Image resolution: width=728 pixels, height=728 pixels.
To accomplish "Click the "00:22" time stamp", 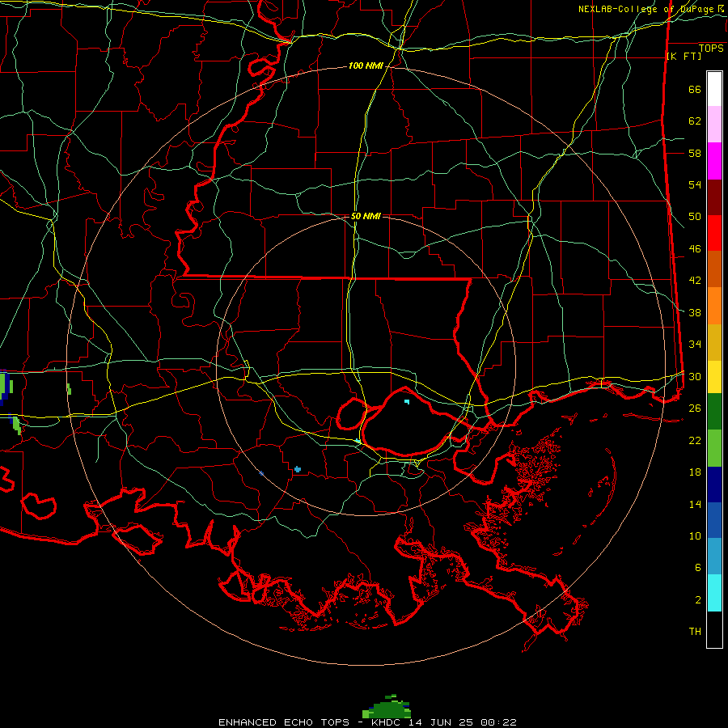I will pos(498,722).
